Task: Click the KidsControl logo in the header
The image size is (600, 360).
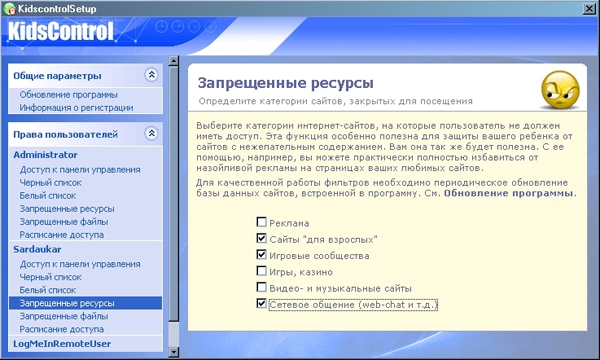Action: coord(60,31)
